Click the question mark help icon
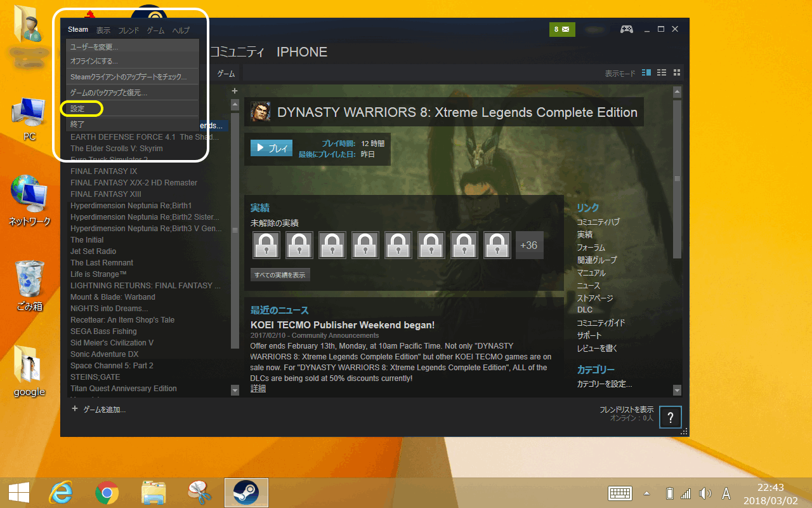The width and height of the screenshot is (812, 508). pos(671,417)
